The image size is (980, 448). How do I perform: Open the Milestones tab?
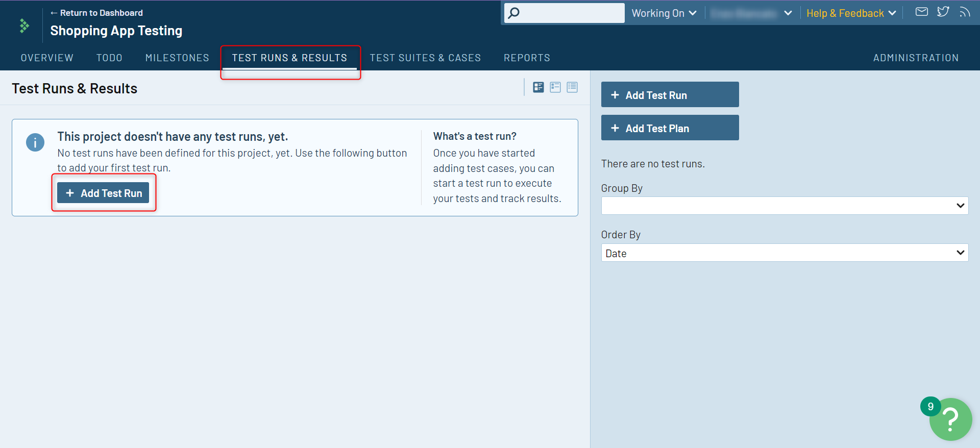coord(177,58)
